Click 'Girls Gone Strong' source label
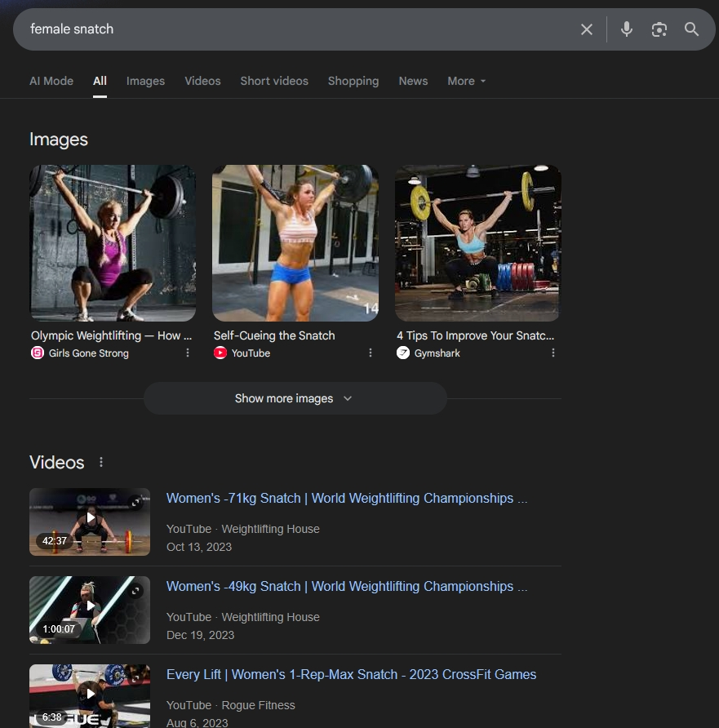The height and width of the screenshot is (728, 719). pos(89,353)
